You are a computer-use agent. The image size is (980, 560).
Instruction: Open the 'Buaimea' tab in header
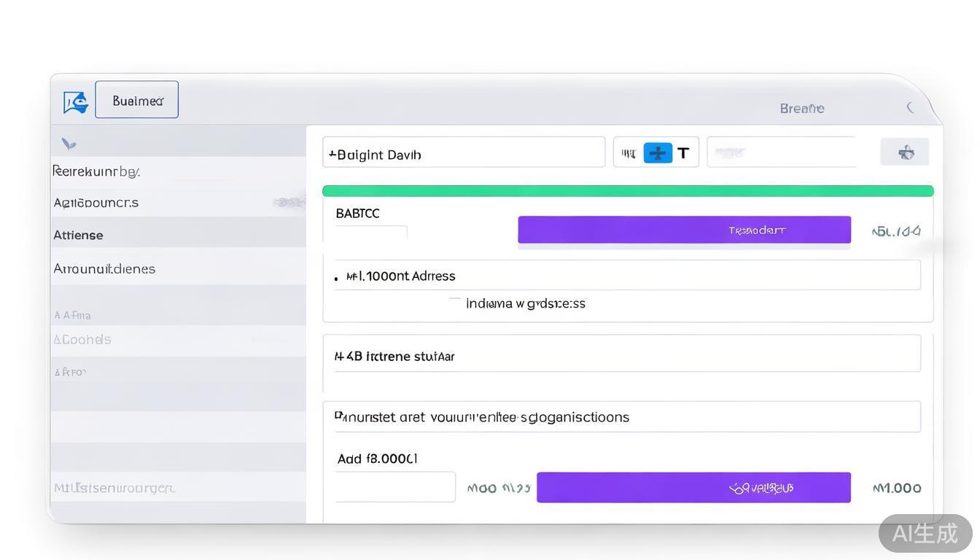tap(137, 101)
